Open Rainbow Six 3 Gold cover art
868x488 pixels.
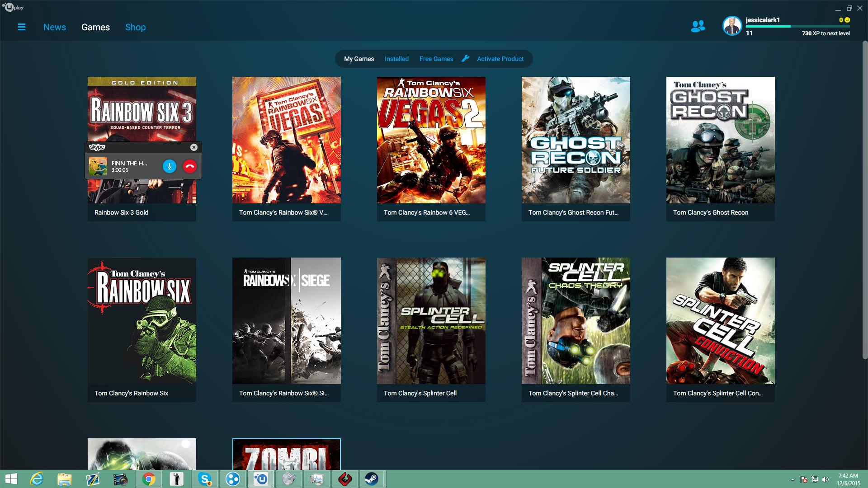(x=142, y=140)
